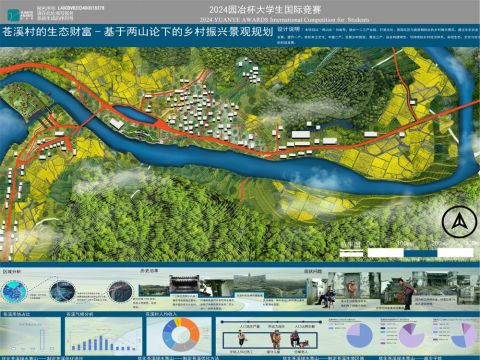Screen dimensions: 480x360
Task: Click the heading 2024园冶杯大学生国际竞赛
Action: 266,10
